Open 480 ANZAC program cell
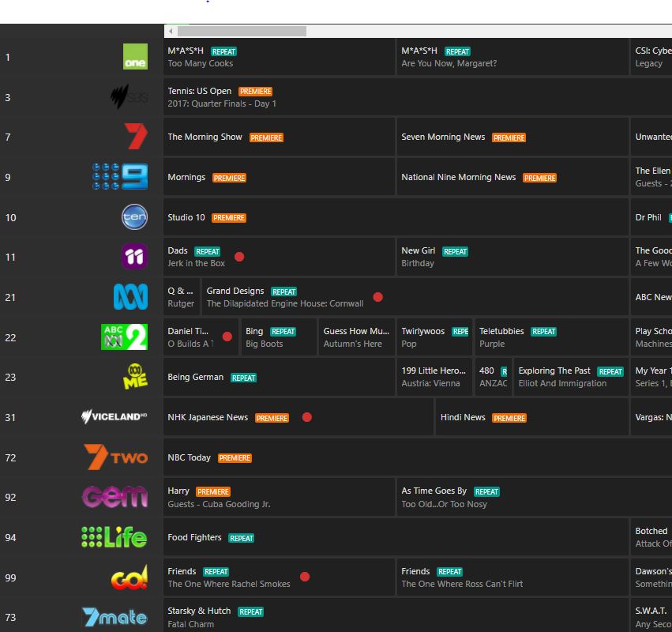The width and height of the screenshot is (672, 632). [x=494, y=377]
